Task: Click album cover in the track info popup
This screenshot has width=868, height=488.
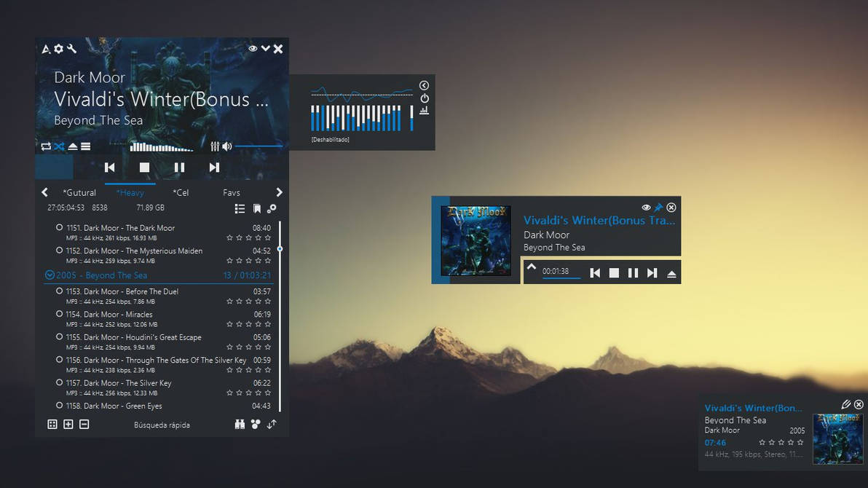Action: 837,438
